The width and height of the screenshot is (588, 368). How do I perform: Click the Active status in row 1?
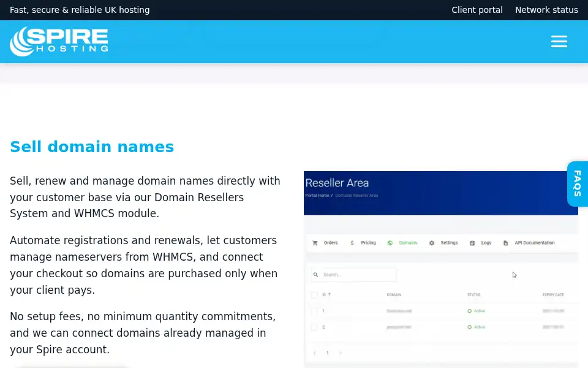click(477, 311)
